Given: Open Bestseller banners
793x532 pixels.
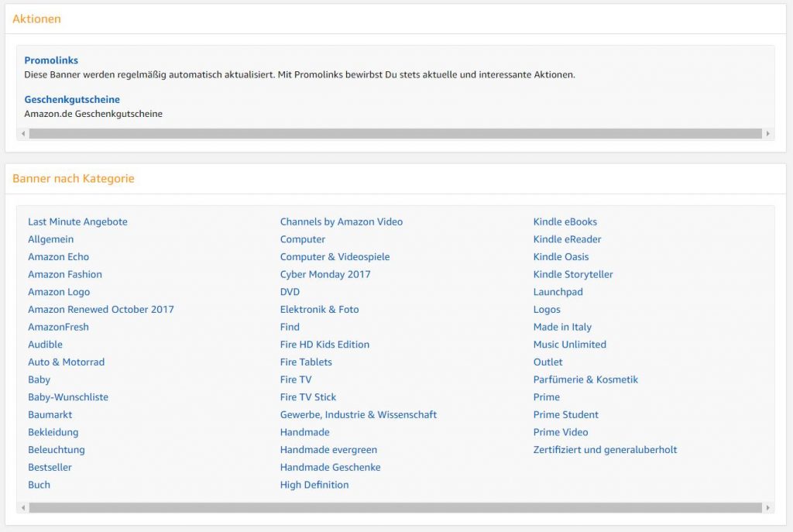Looking at the screenshot, I should click(x=50, y=467).
